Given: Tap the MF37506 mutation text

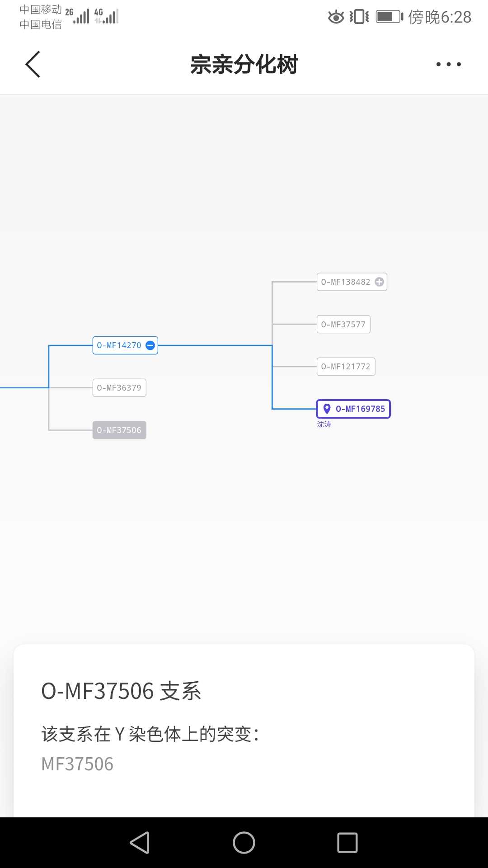Looking at the screenshot, I should tap(77, 764).
